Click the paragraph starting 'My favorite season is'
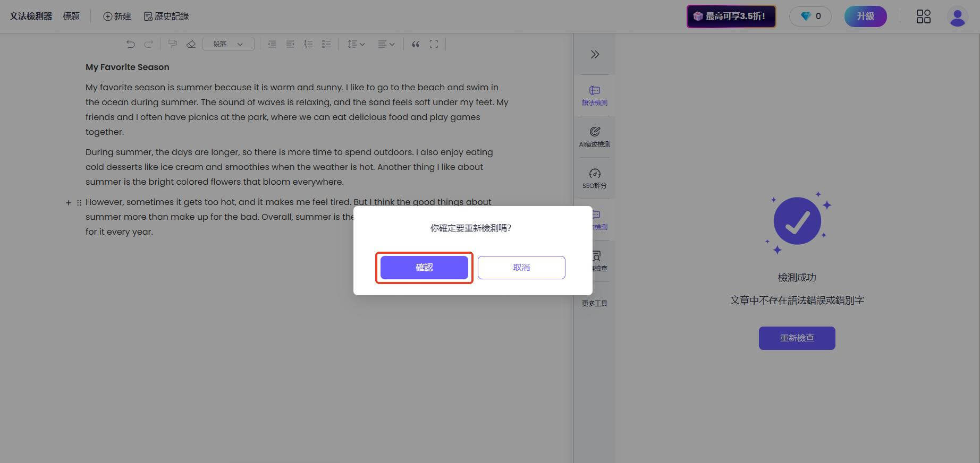Image resolution: width=980 pixels, height=463 pixels. pos(297,109)
